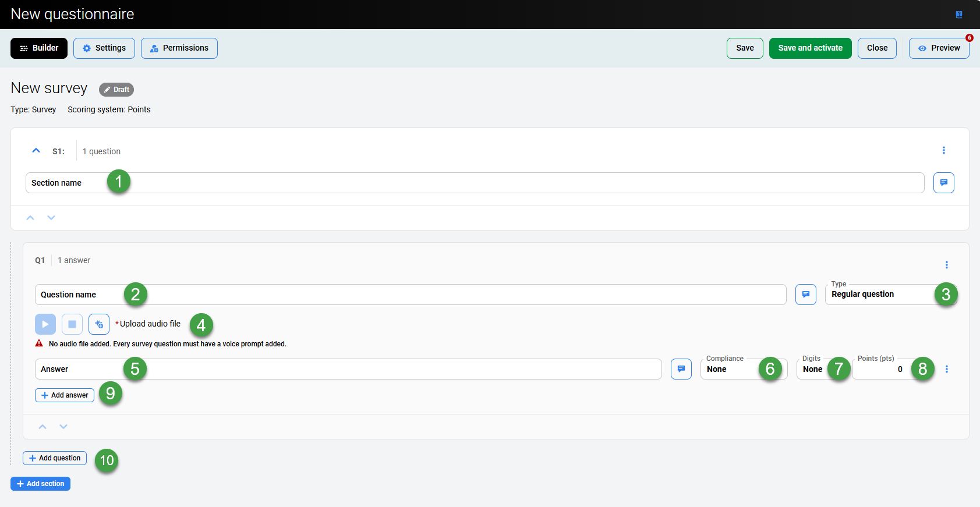Move question Q1 down with arrow
This screenshot has width=980, height=507.
click(x=63, y=427)
